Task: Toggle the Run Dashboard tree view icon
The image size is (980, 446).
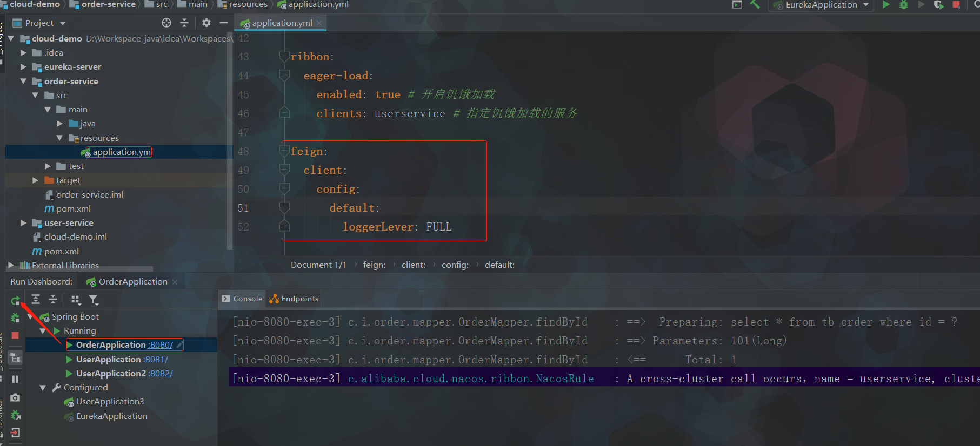Action: click(x=15, y=357)
